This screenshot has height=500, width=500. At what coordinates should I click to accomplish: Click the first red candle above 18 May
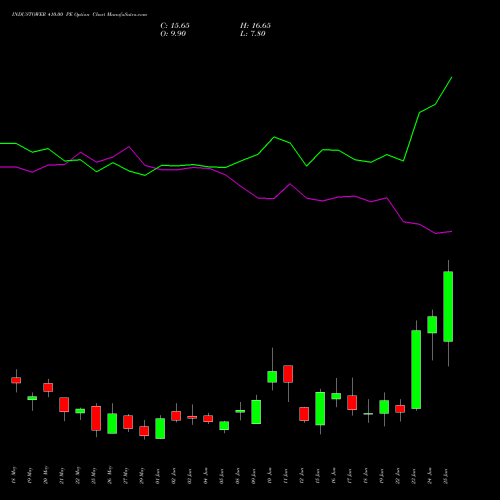tap(16, 380)
